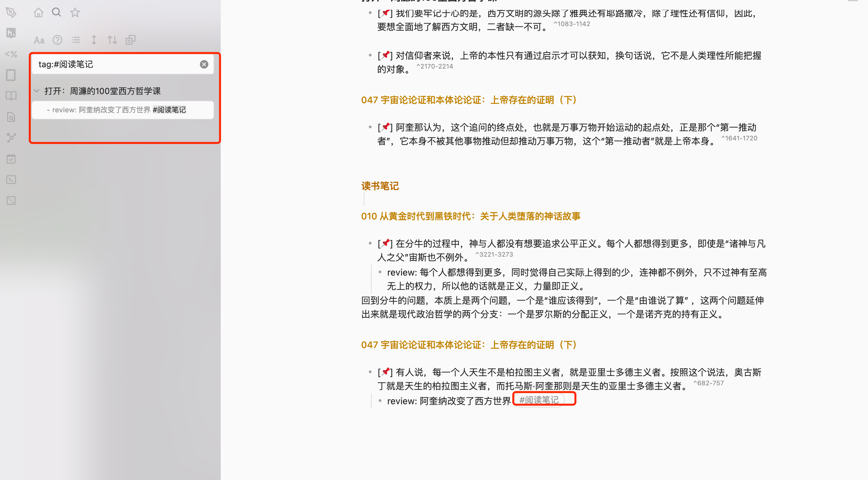The image size is (868, 480).
Task: Open the sort order dropdown for search results
Action: point(112,40)
